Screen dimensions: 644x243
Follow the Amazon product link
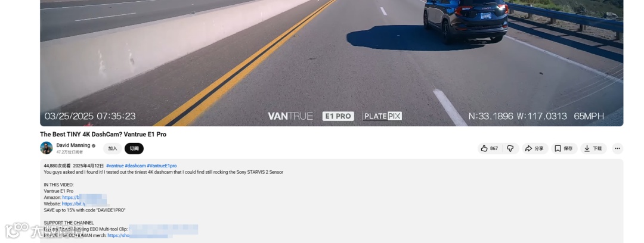coord(84,198)
